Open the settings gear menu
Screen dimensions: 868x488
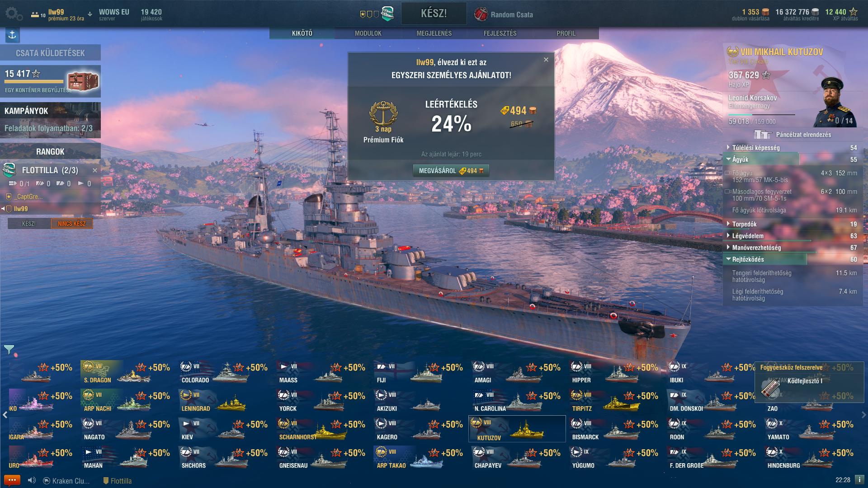14,14
